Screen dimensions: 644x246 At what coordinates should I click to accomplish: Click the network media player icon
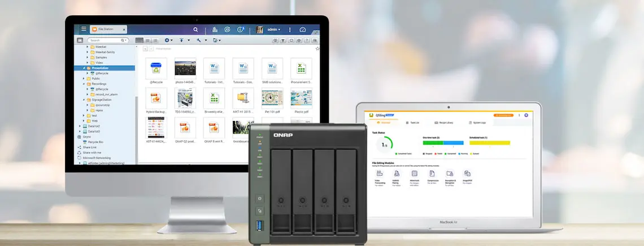click(x=275, y=40)
